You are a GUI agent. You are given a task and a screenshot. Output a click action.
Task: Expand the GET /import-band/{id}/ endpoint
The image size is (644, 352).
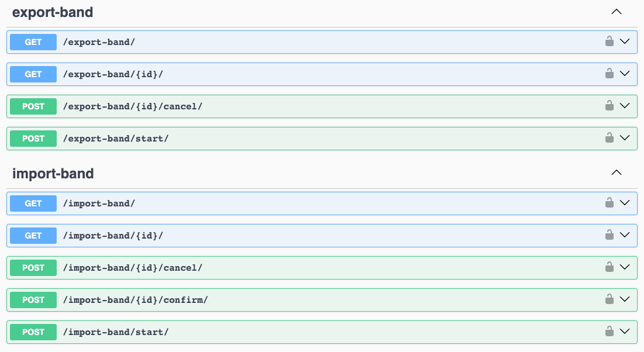624,235
